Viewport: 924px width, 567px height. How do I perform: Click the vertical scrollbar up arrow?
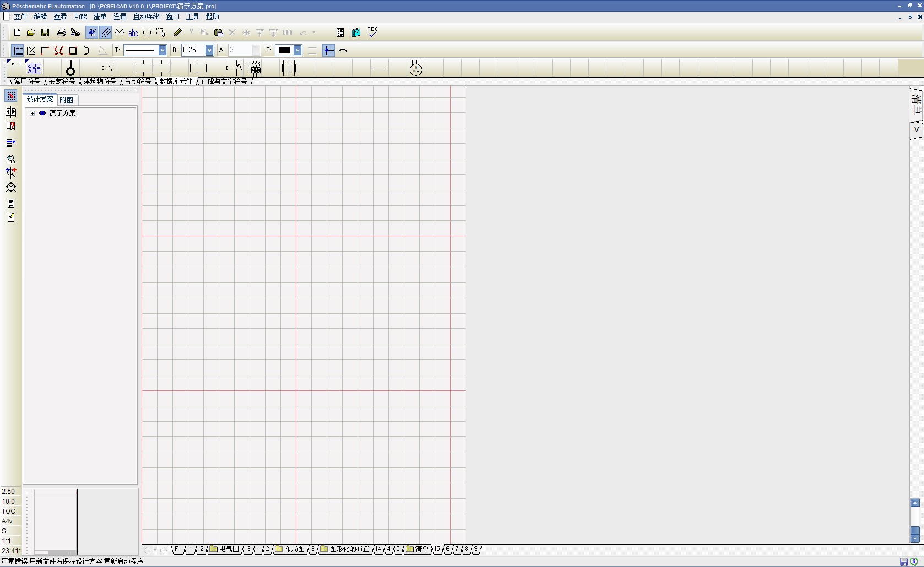(915, 503)
